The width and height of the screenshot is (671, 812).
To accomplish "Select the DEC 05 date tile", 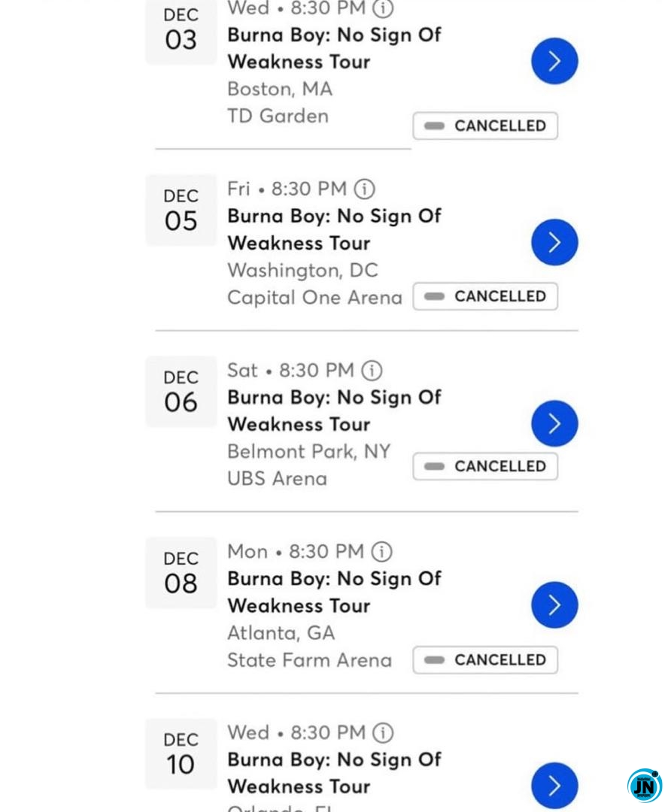I will click(x=181, y=211).
